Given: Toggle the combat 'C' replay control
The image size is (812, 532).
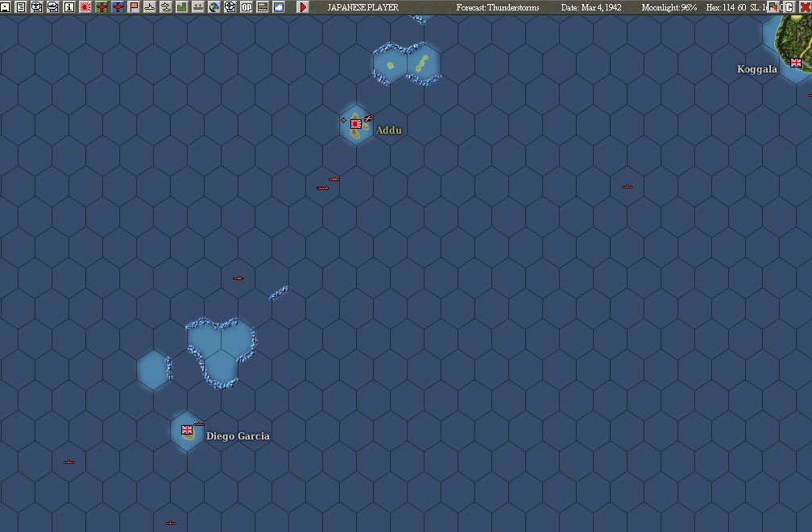Looking at the screenshot, I should point(787,6).
